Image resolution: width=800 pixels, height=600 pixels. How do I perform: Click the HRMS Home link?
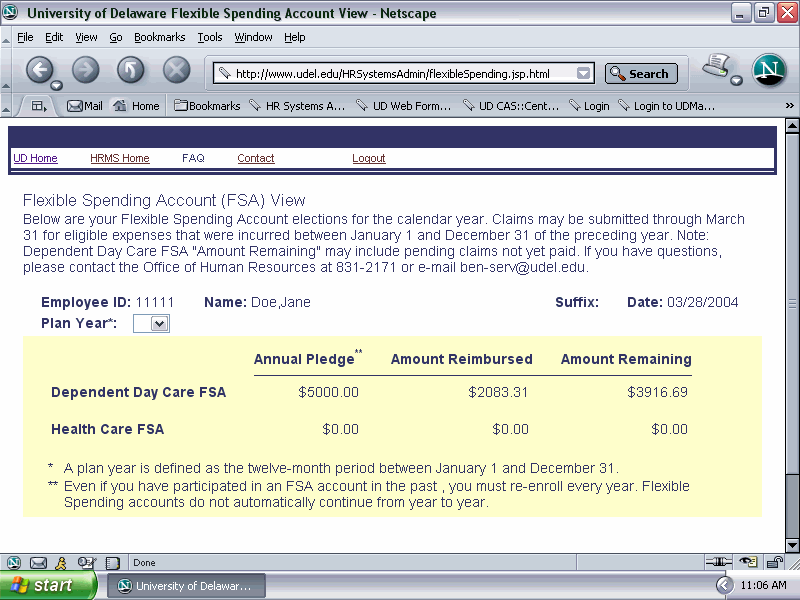click(119, 159)
